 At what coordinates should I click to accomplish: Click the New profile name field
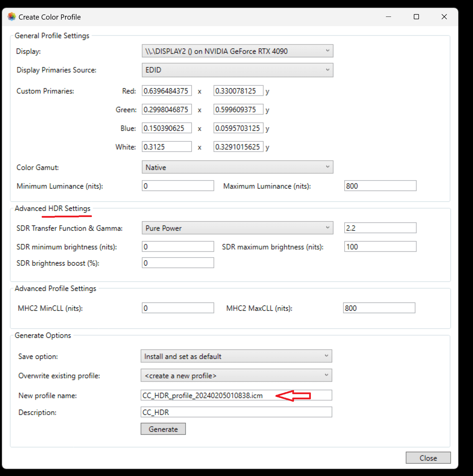(x=236, y=395)
